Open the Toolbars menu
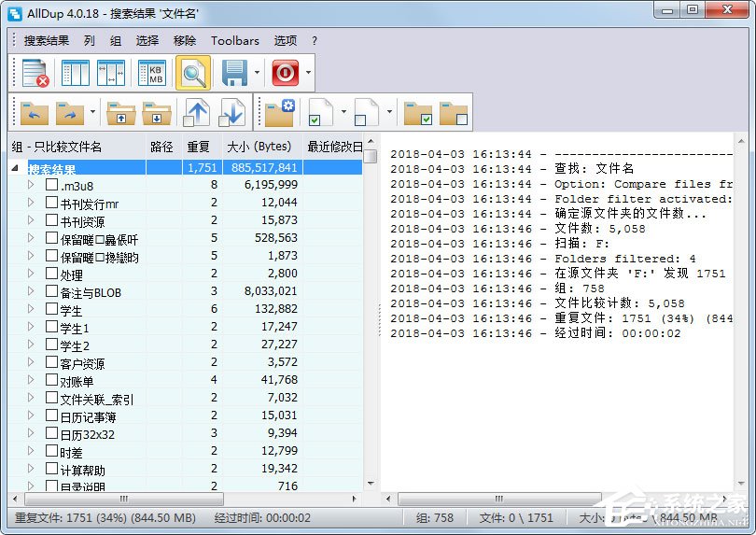The width and height of the screenshot is (756, 535). 235,41
